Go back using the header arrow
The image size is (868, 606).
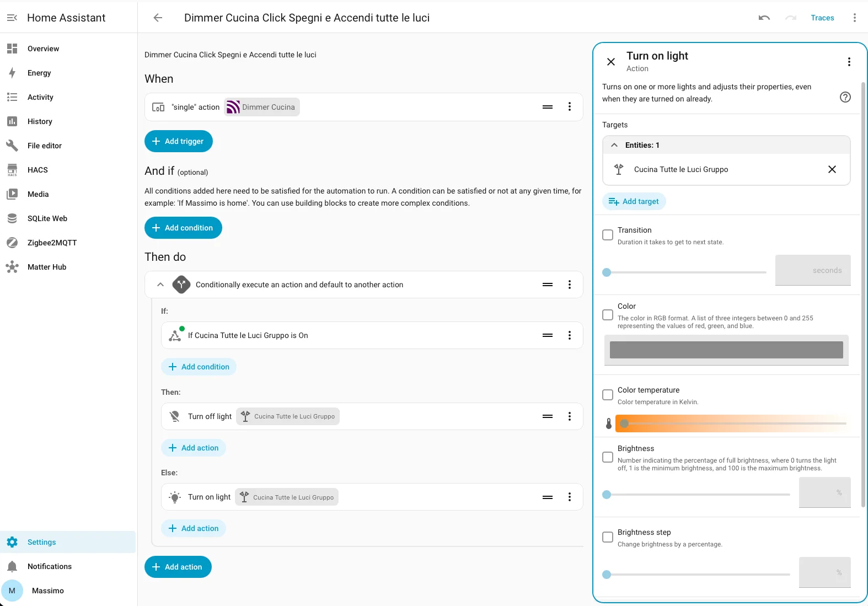(158, 18)
